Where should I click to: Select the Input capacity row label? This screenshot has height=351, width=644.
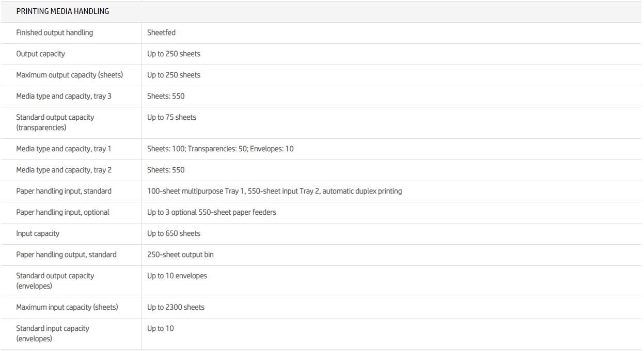pyautogui.click(x=38, y=233)
